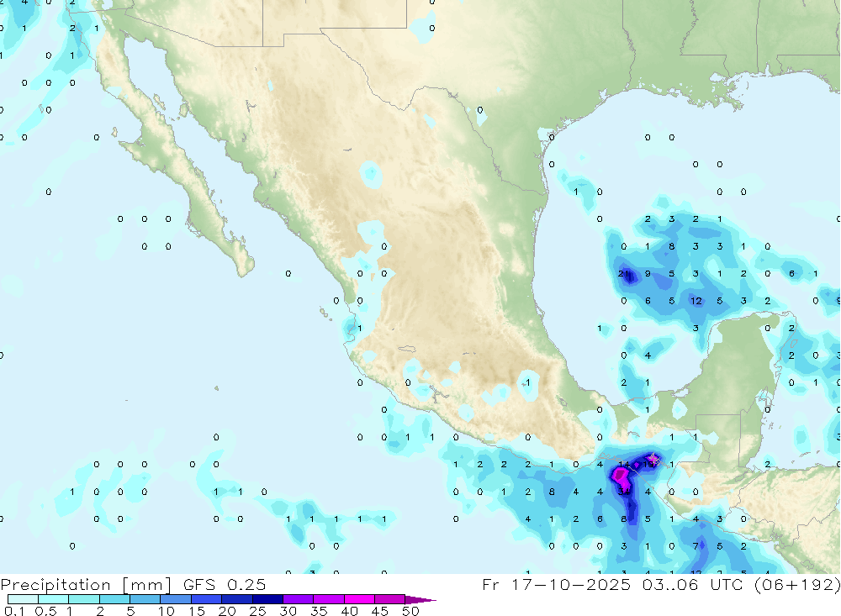
Task: Select the 0.1–0.5 mm legend color swatch
Action: tap(23, 599)
